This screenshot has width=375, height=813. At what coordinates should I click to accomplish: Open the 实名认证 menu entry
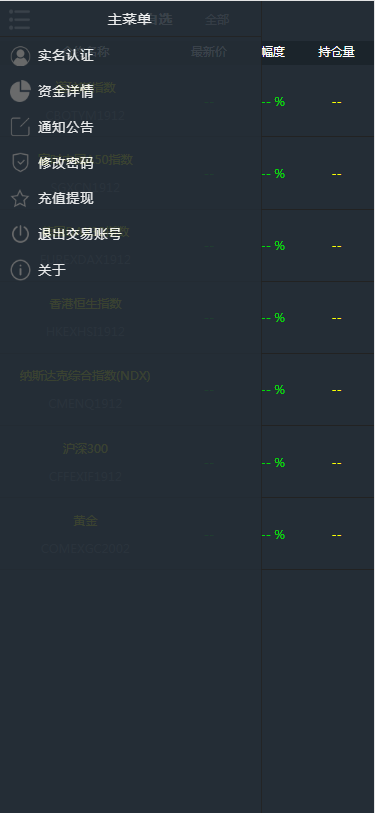click(131, 55)
